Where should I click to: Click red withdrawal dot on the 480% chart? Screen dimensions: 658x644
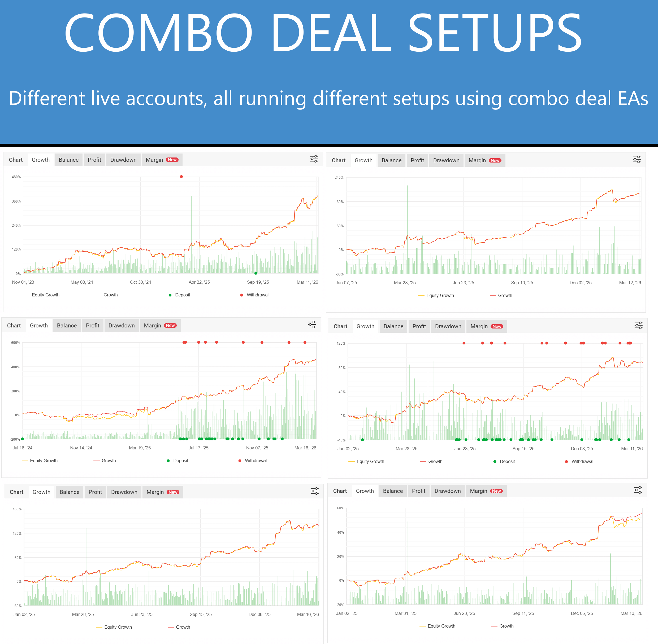click(181, 177)
